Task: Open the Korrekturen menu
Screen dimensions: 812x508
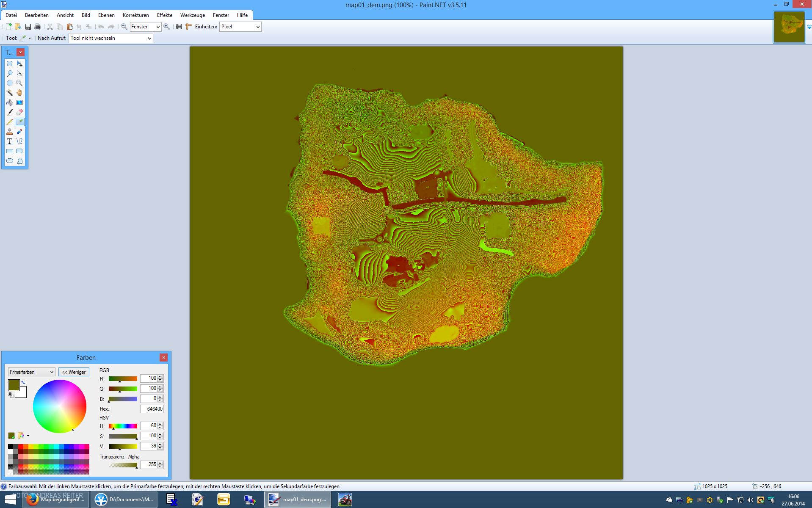Action: click(x=135, y=15)
